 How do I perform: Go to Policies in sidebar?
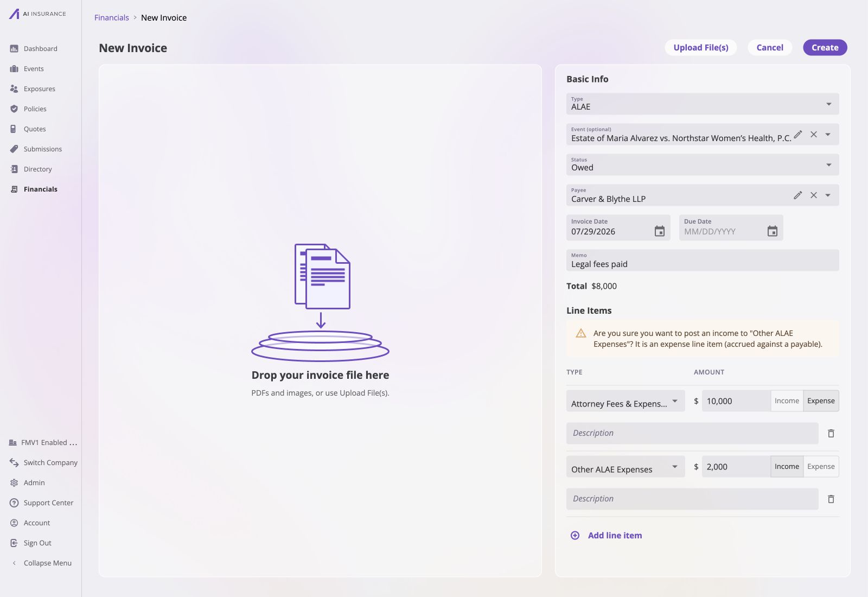[35, 109]
